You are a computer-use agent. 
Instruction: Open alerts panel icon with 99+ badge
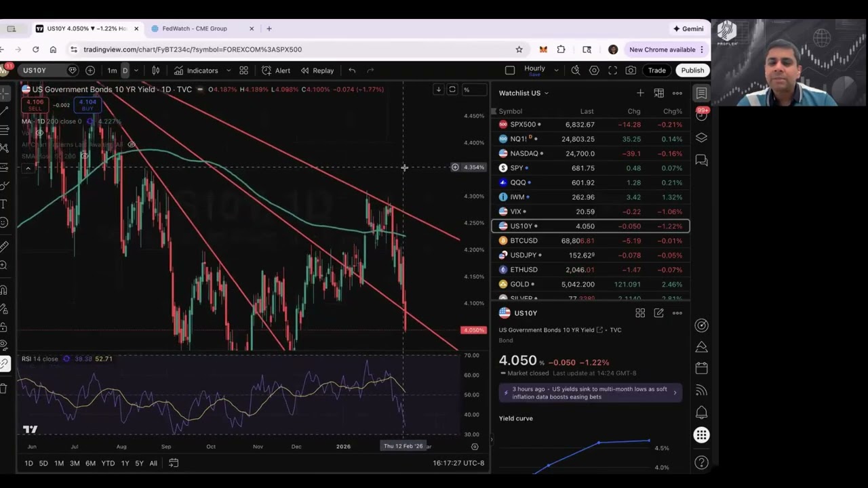702,115
